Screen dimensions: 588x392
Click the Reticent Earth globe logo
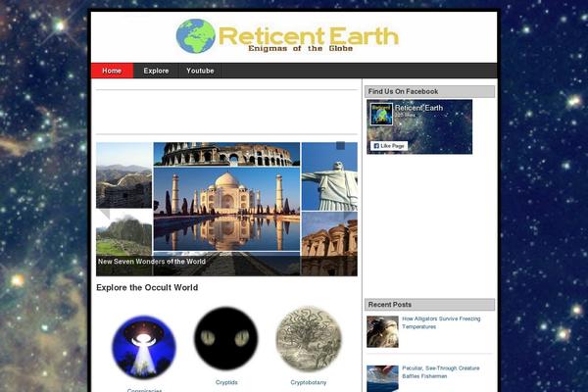click(x=195, y=36)
